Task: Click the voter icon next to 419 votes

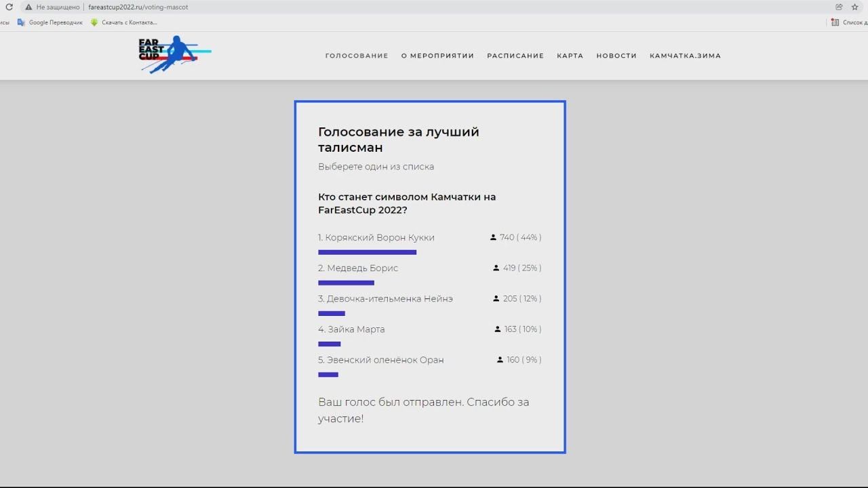Action: coord(496,268)
